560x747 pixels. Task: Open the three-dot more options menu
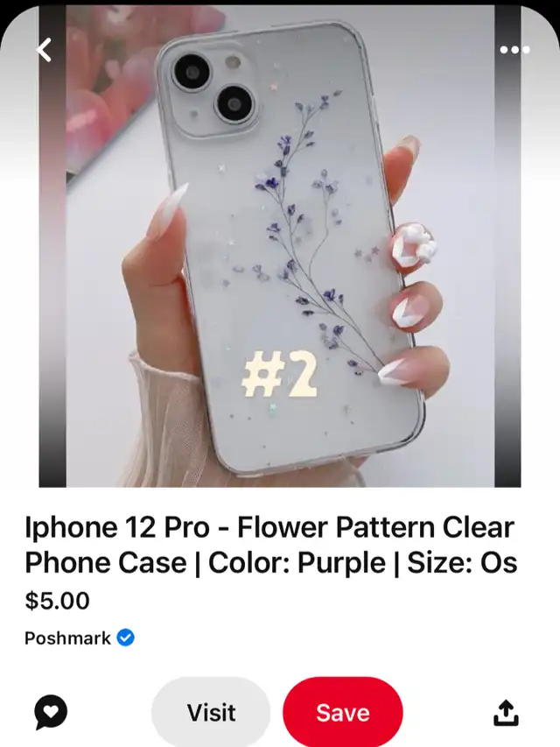coord(514,50)
